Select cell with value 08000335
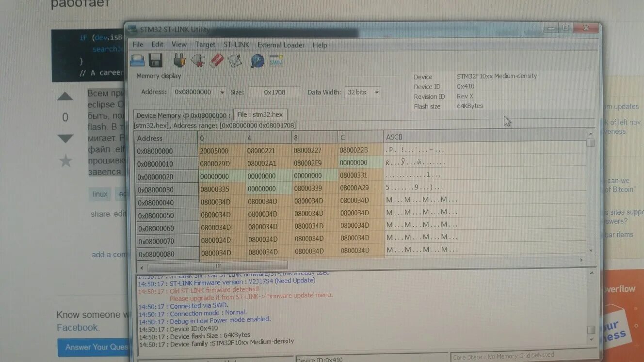This screenshot has width=644, height=362. pyautogui.click(x=222, y=189)
